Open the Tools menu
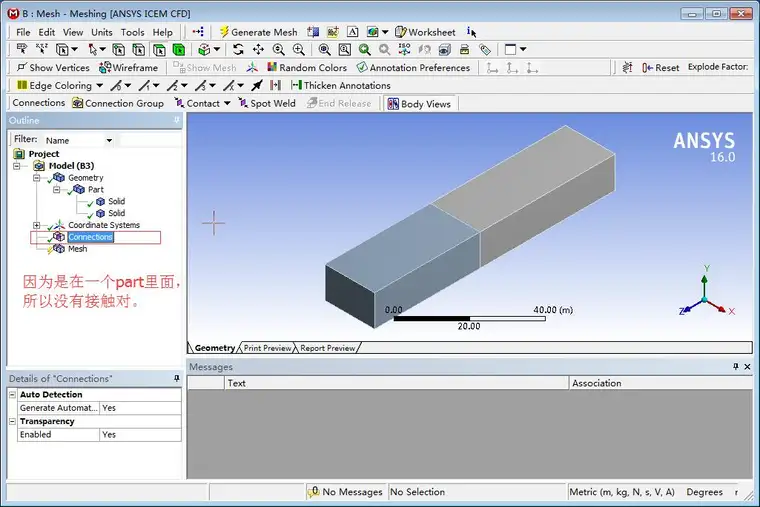This screenshot has width=760, height=507. 132,32
